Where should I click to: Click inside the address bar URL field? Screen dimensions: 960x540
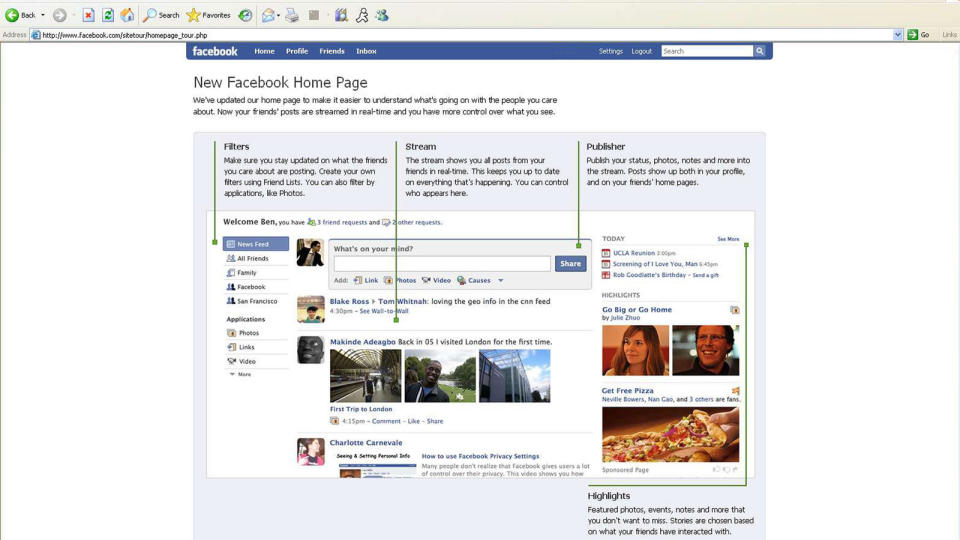462,35
